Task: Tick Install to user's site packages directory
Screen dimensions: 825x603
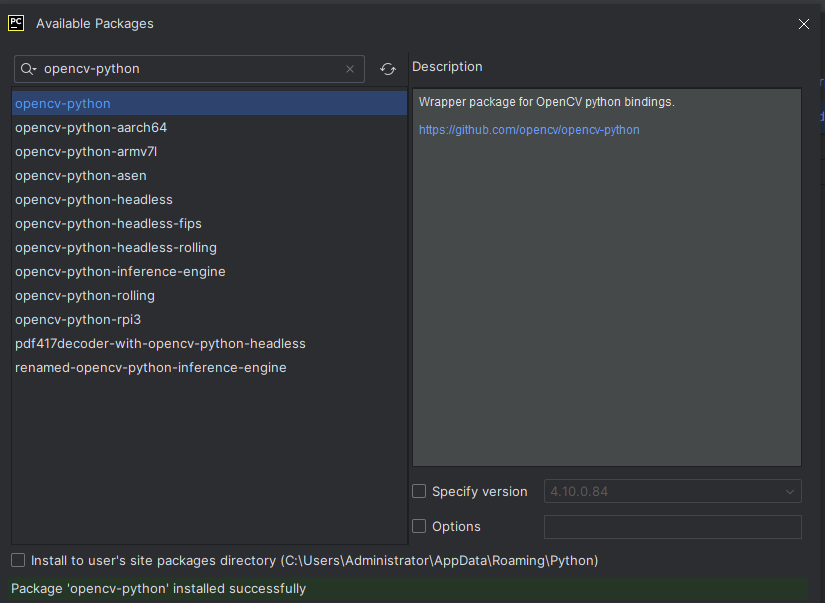Action: point(18,560)
